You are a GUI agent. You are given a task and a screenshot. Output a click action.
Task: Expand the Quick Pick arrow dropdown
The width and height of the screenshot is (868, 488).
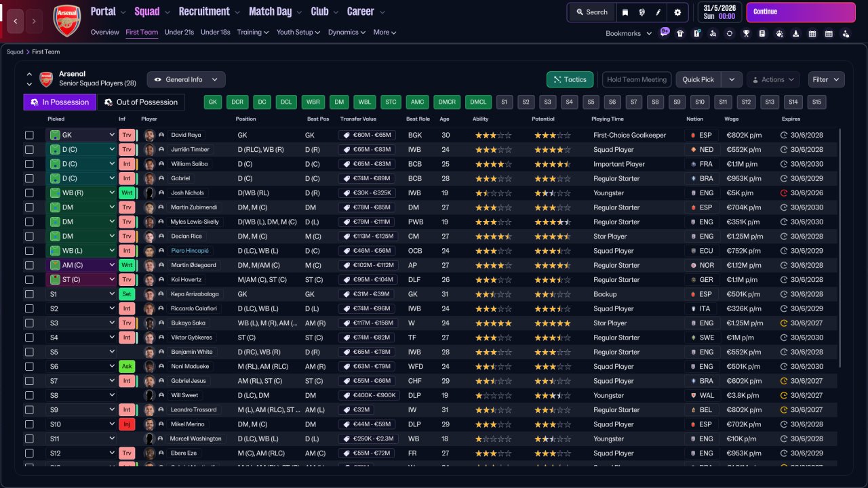click(732, 79)
